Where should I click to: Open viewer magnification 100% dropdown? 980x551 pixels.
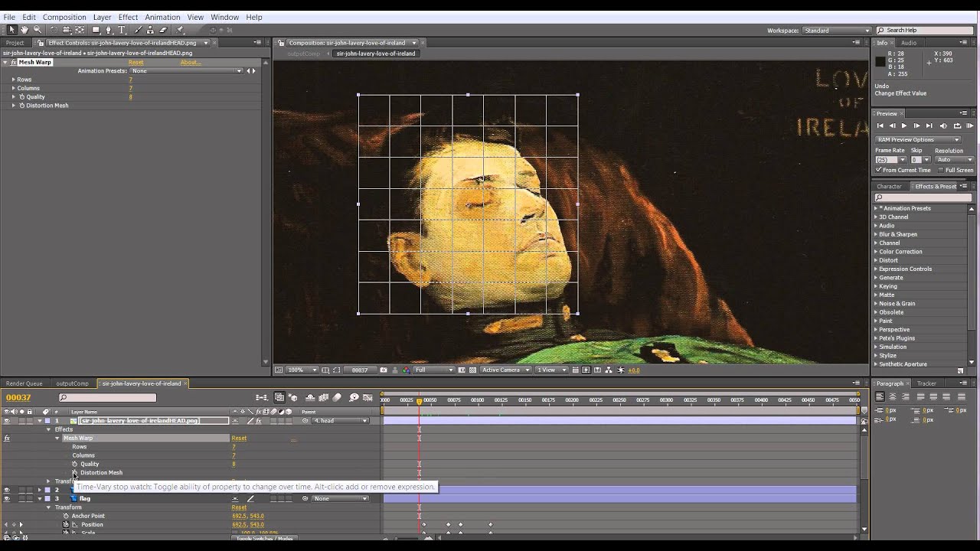point(302,370)
